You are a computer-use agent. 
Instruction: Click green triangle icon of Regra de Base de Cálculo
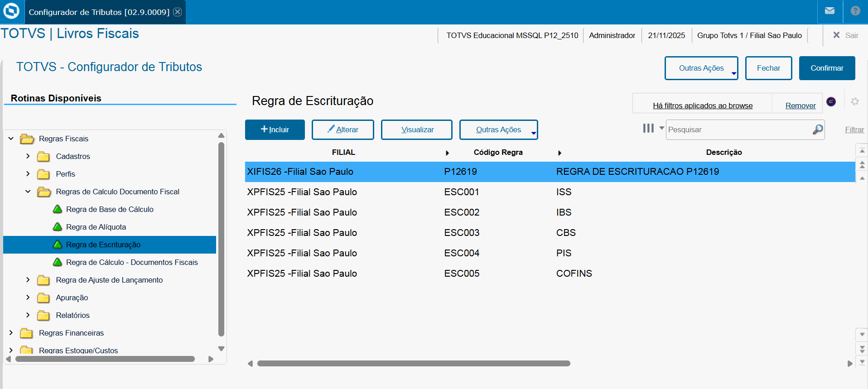tap(58, 209)
